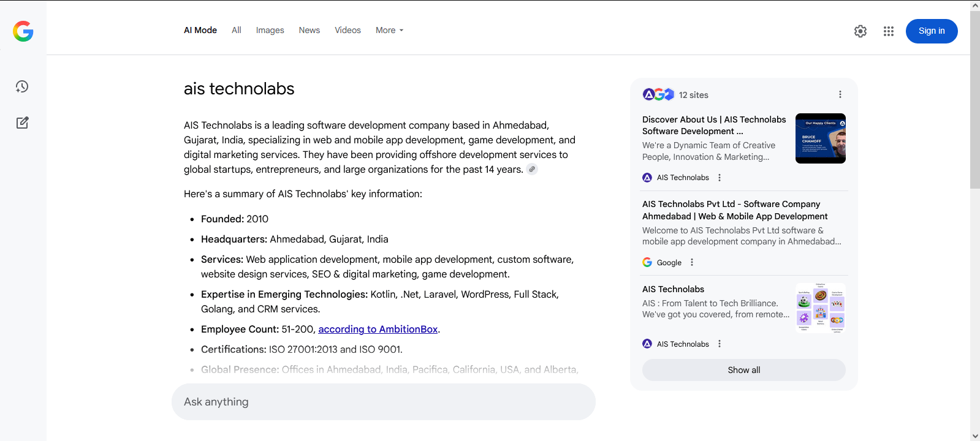This screenshot has height=441, width=980.
Task: Click 'Here's a summary of AIS Technolabs' line
Action: tap(303, 194)
